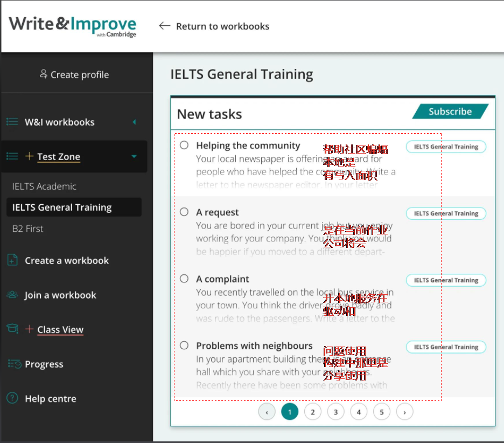Go to previous page arrow
504x443 pixels.
(267, 412)
